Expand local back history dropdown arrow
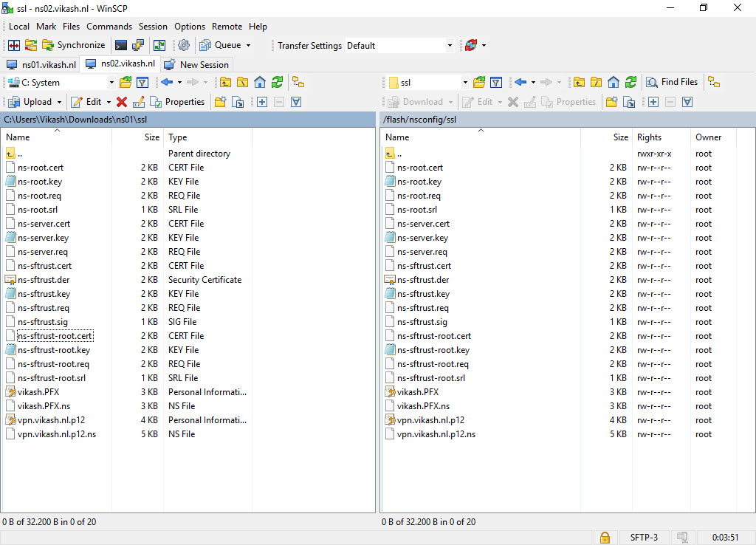This screenshot has width=756, height=545. [179, 83]
